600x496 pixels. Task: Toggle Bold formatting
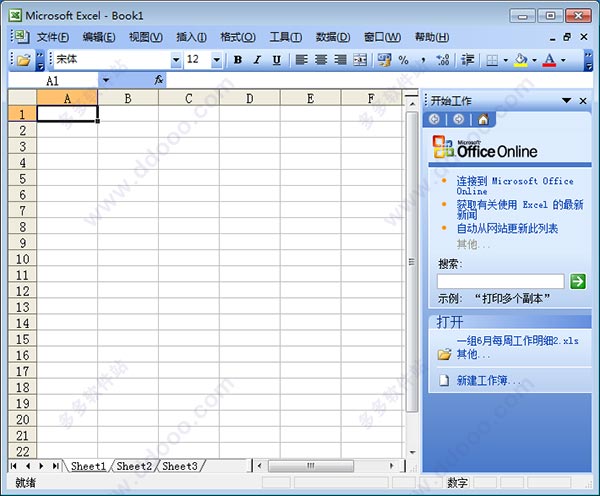(x=238, y=60)
